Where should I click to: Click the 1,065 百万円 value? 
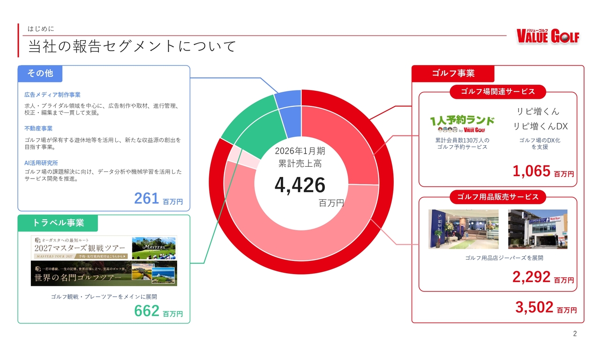click(x=543, y=171)
